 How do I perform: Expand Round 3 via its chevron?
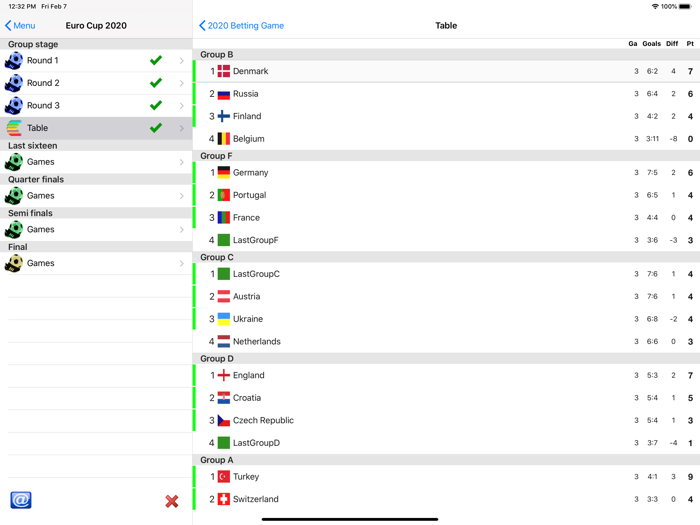click(x=182, y=106)
